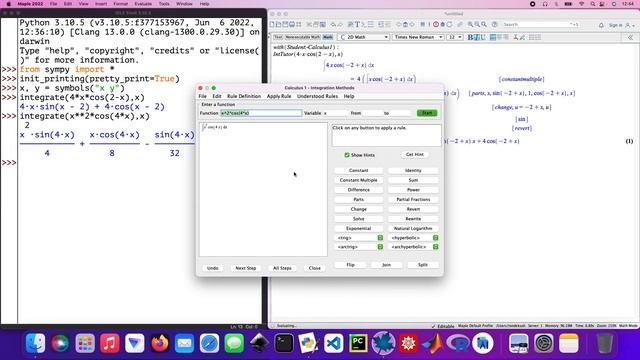Open the tutor window's Help menu

coord(349,96)
